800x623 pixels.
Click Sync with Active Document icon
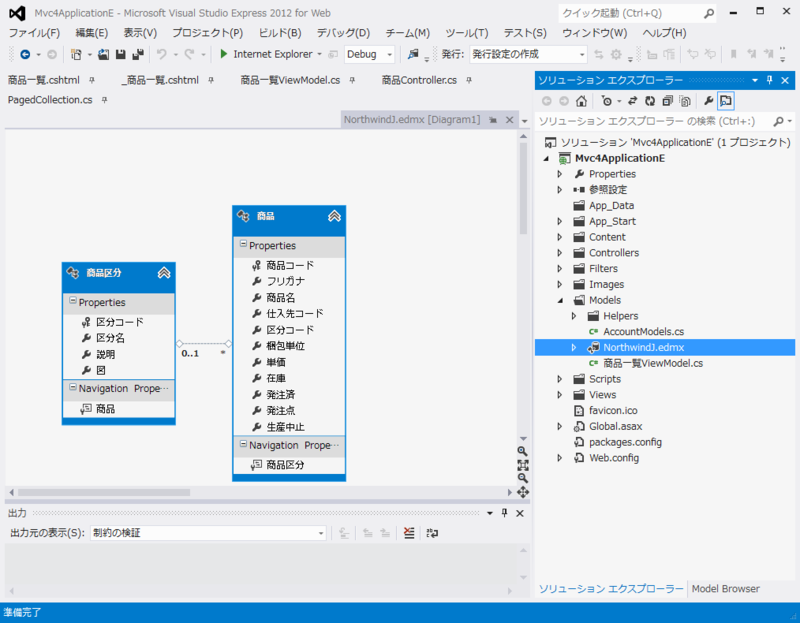(x=633, y=101)
